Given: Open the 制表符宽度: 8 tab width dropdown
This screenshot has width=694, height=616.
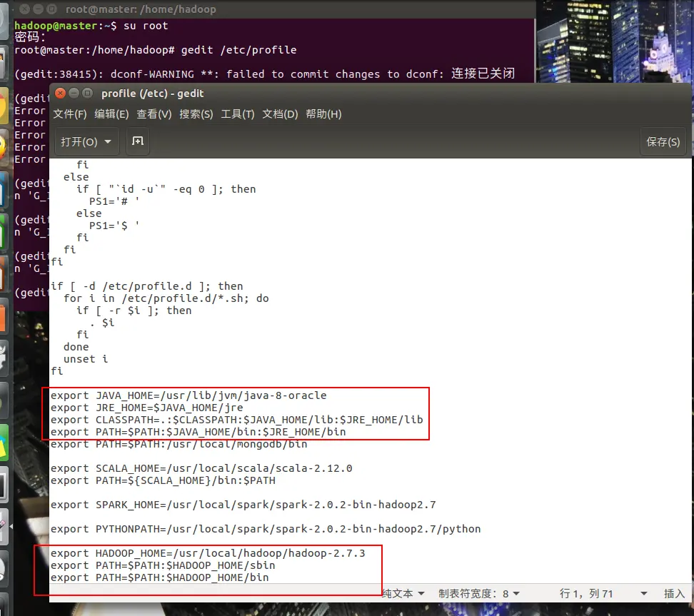Looking at the screenshot, I should tap(479, 593).
